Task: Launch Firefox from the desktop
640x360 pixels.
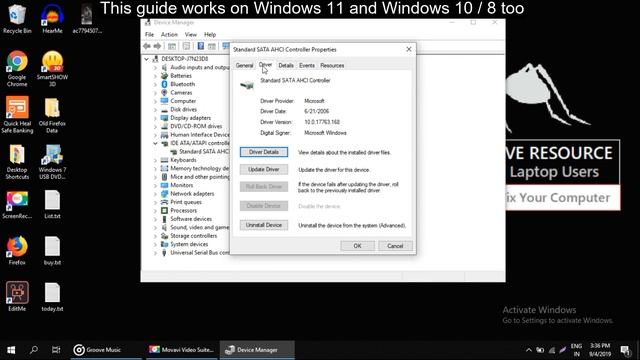Action: point(17,251)
